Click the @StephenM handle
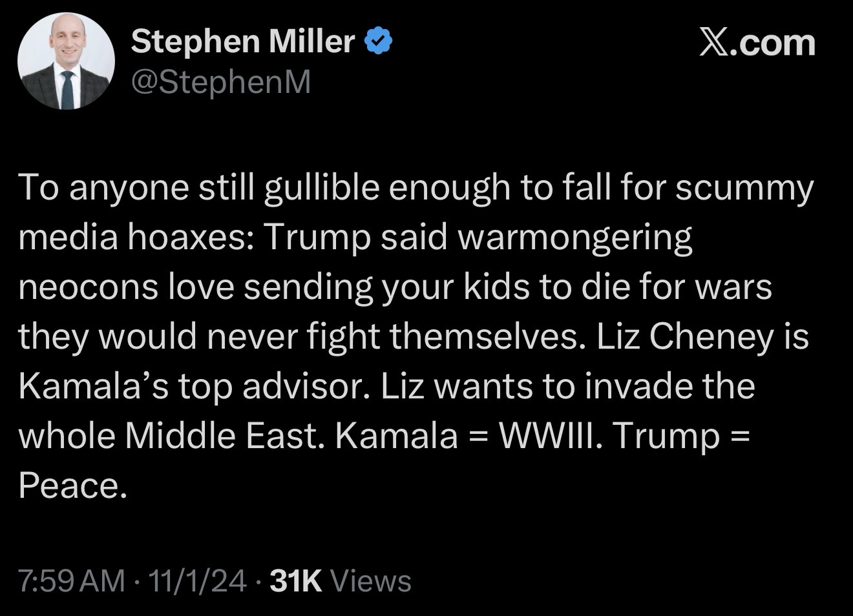The height and width of the screenshot is (616, 853). (221, 82)
